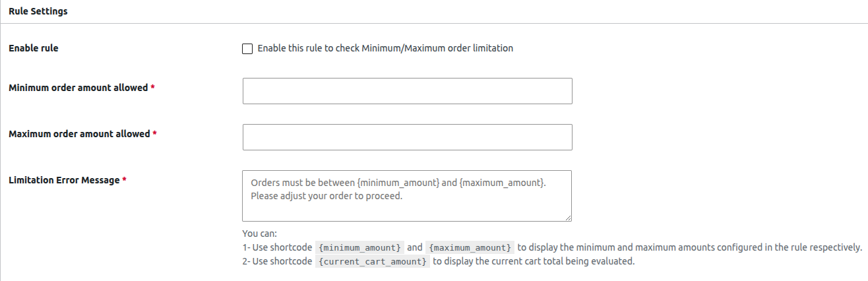Select the {current_cart_amount} shortcode snippet
The image size is (868, 281).
(373, 261)
